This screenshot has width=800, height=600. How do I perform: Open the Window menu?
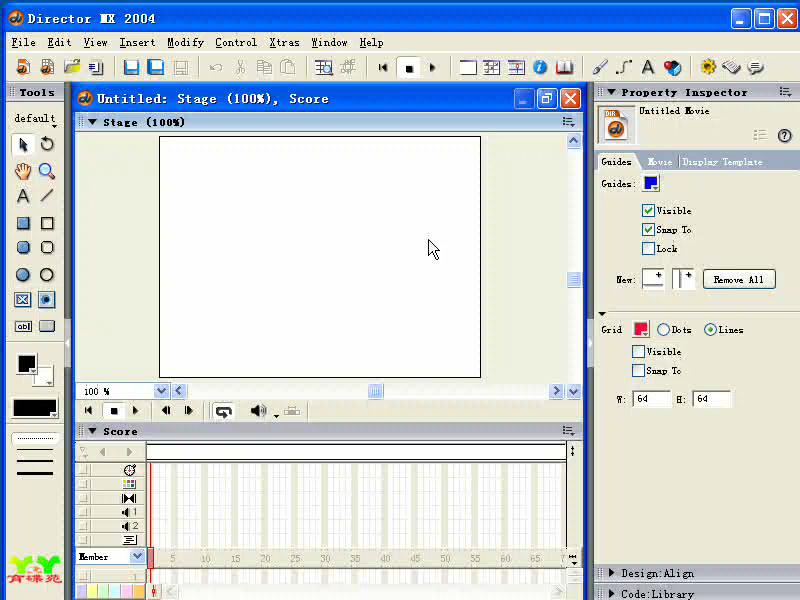pos(329,43)
